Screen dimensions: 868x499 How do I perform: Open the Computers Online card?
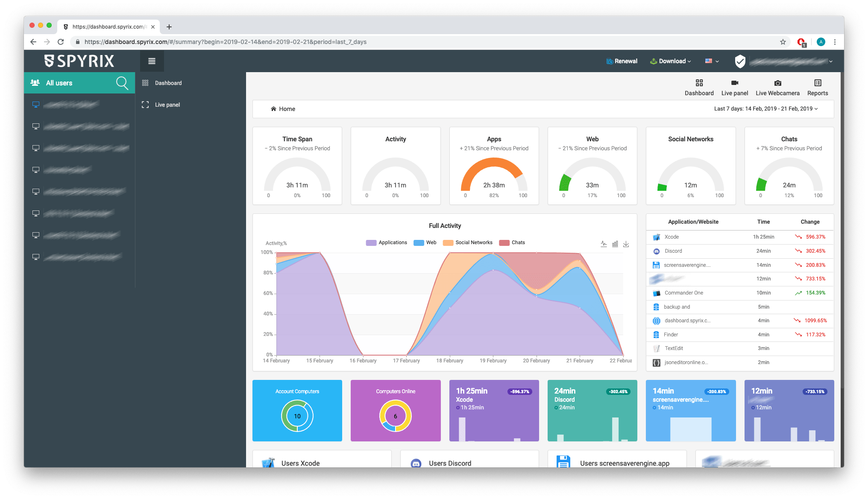coord(396,411)
